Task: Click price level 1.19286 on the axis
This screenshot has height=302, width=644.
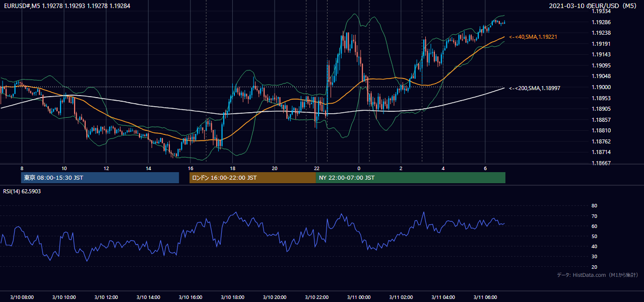Action: tap(601, 22)
